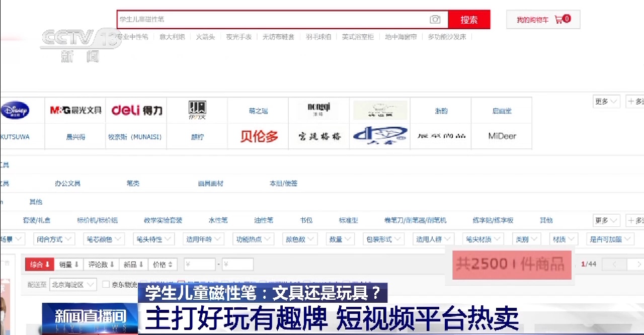
Task: Open the 适用年龄 filter dropdown
Action: (x=203, y=239)
